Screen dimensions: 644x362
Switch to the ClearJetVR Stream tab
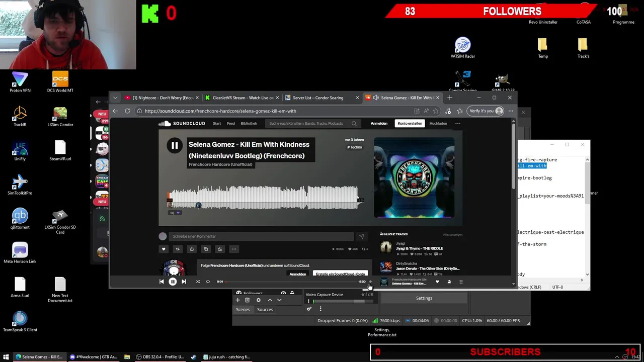pos(243,98)
